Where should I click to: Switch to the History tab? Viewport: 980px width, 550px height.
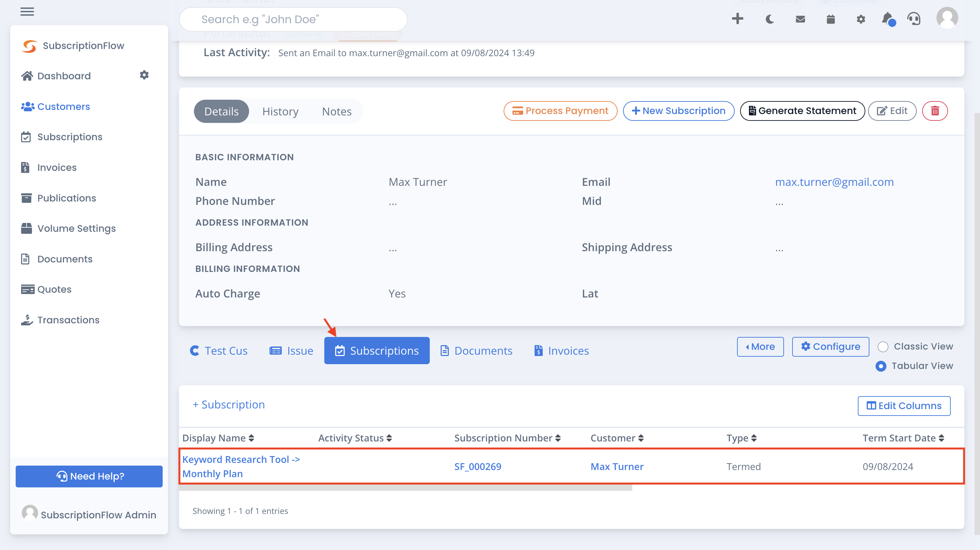click(280, 111)
